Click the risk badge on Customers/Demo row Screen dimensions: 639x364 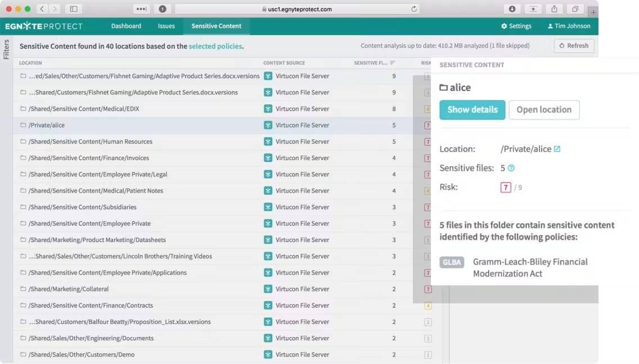(428, 354)
